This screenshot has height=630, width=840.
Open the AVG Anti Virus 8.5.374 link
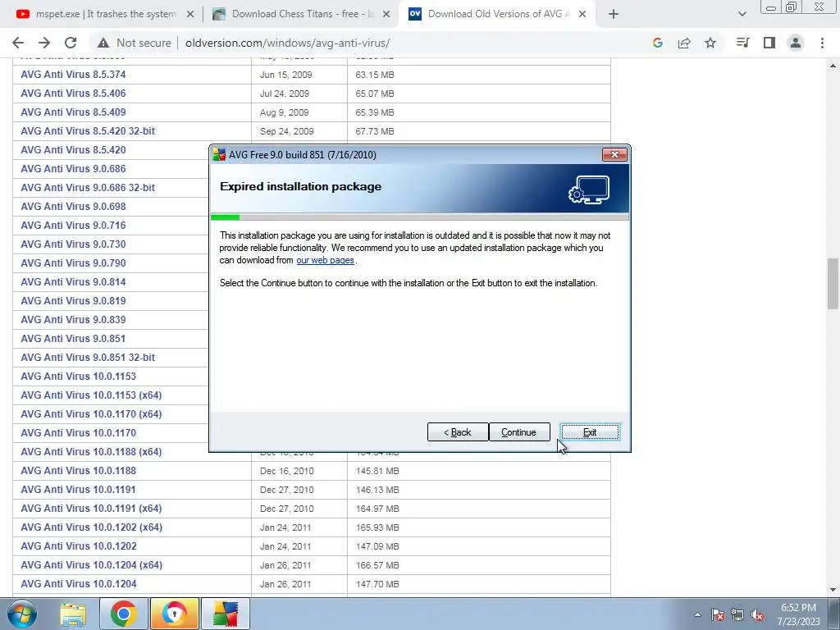point(73,75)
